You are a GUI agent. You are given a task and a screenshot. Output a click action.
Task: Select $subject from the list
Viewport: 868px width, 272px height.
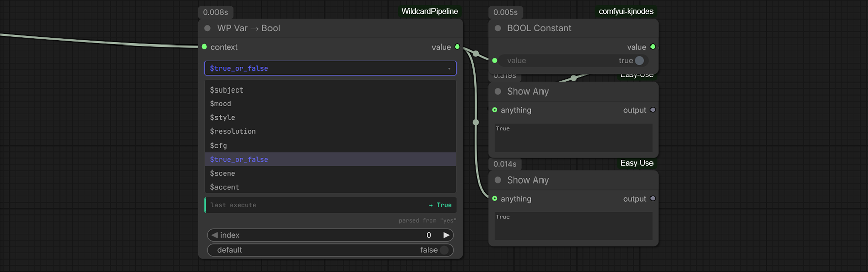coord(331,90)
